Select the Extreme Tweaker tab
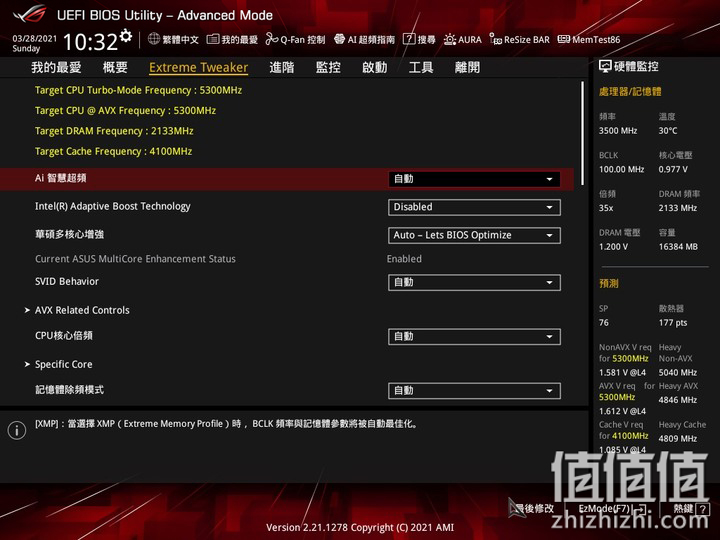Screen dimensions: 720x540 (198, 68)
